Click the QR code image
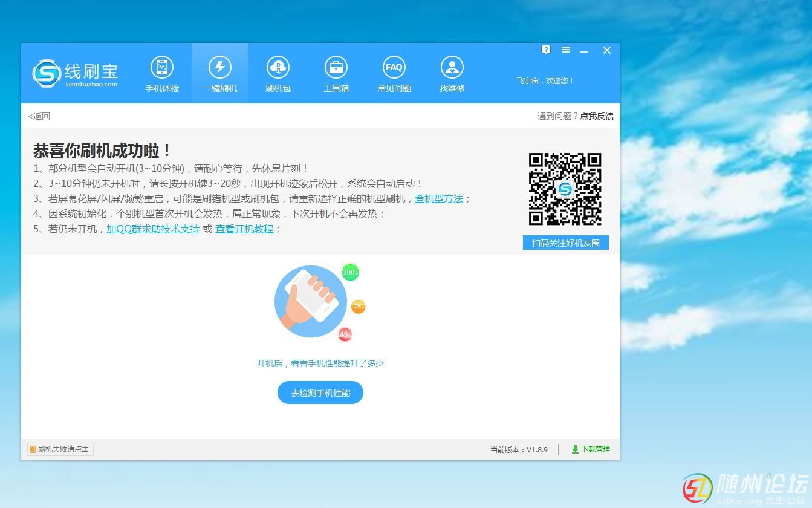 565,189
